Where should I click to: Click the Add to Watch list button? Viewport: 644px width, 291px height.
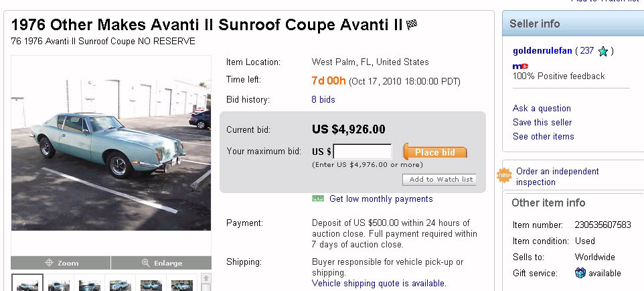[x=440, y=179]
